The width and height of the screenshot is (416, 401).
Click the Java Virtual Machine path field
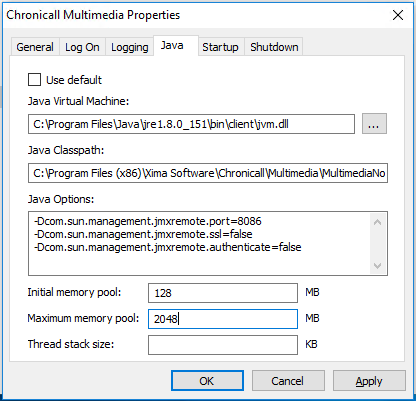click(x=191, y=124)
